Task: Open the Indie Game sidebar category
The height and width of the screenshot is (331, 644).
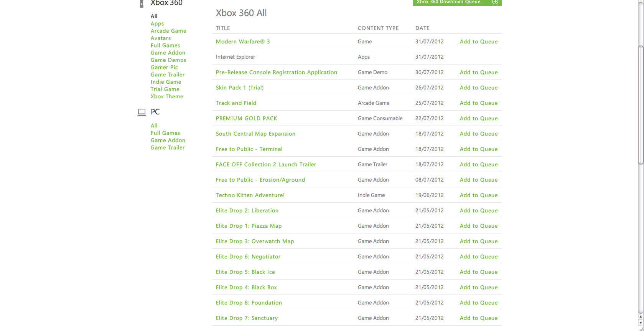Action: click(166, 82)
